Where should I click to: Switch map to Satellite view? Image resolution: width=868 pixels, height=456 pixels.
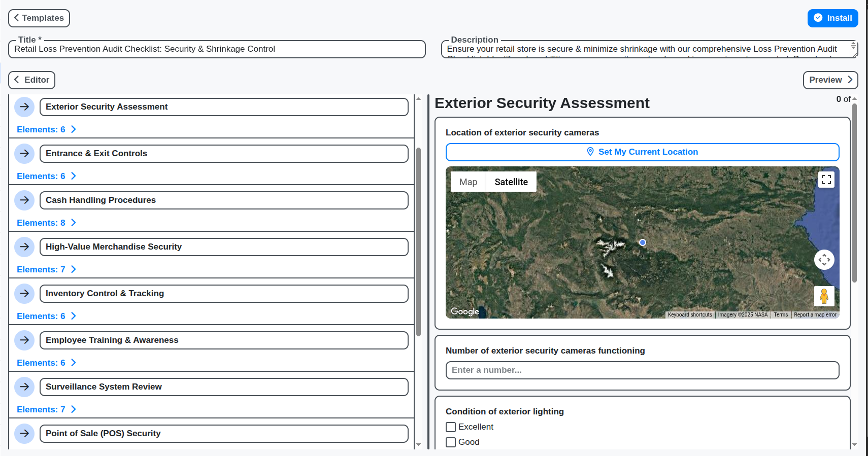pos(511,182)
